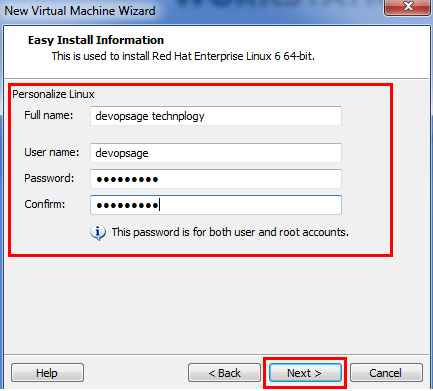433x391 pixels.
Task: Click the Red Hat Enterprise Linux description text
Action: [183, 56]
